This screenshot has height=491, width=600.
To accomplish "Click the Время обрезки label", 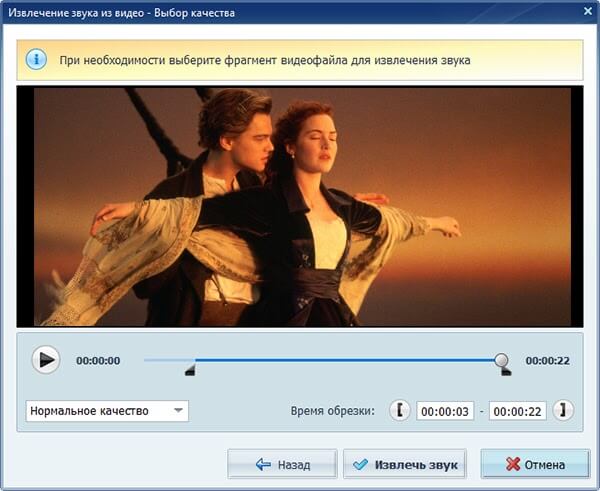I will click(333, 411).
